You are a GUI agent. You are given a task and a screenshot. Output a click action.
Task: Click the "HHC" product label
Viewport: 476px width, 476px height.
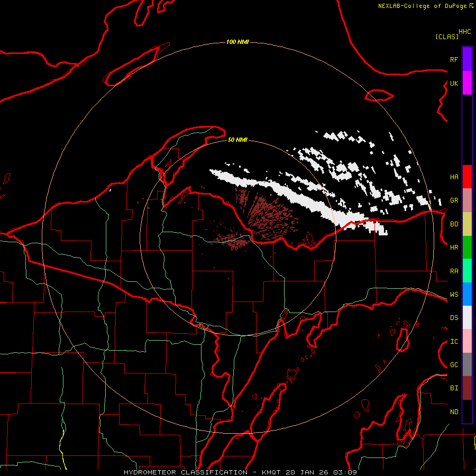464,32
